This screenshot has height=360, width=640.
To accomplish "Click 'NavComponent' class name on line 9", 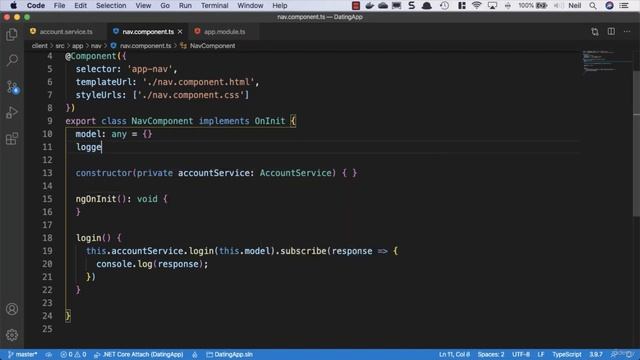I will pos(162,121).
